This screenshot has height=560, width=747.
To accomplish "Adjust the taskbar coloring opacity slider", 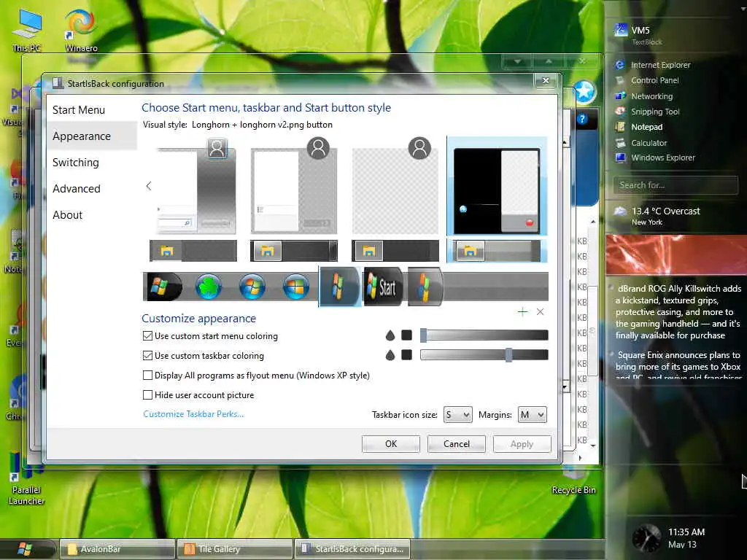I will point(484,355).
